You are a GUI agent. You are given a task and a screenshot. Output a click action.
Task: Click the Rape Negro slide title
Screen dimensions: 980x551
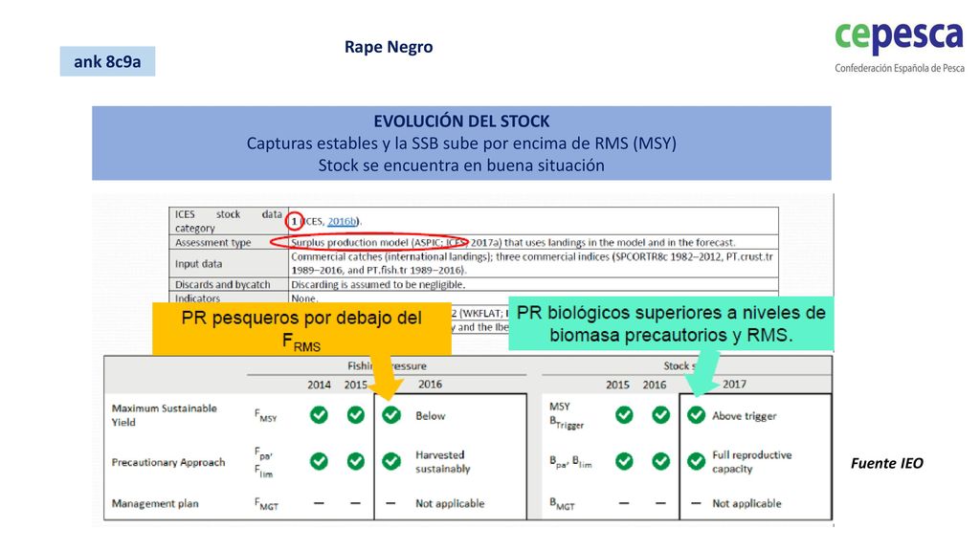[389, 47]
